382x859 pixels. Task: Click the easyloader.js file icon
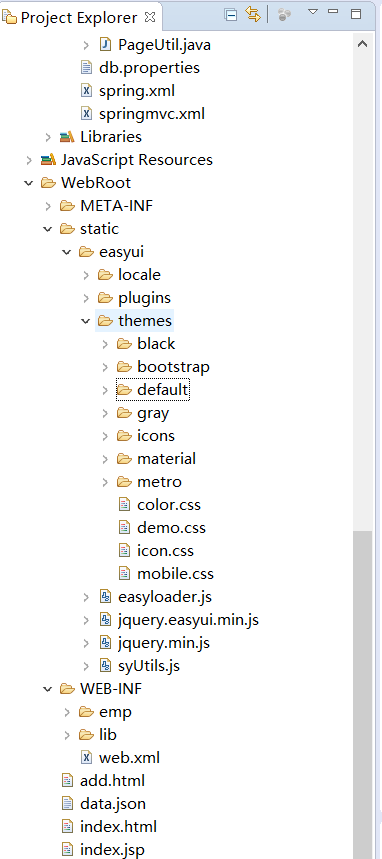tap(105, 597)
